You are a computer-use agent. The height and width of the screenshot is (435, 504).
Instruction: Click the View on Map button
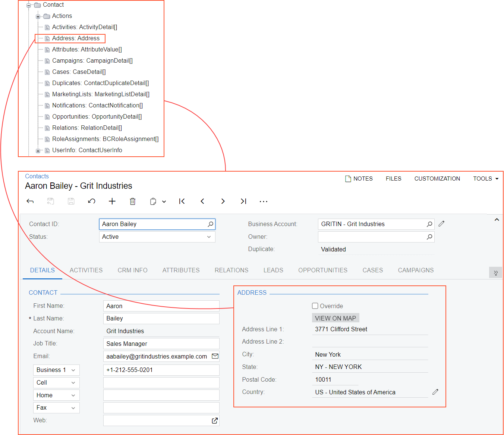(336, 318)
